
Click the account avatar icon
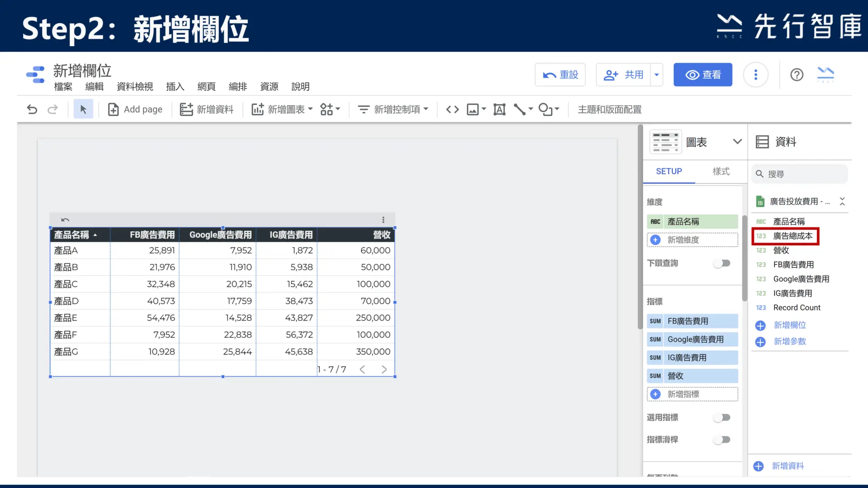(826, 75)
